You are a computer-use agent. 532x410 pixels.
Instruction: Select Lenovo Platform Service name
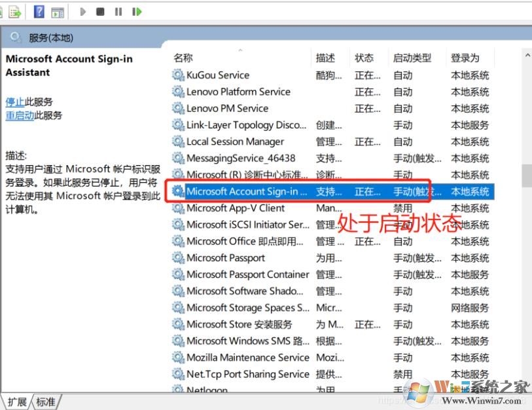click(238, 92)
